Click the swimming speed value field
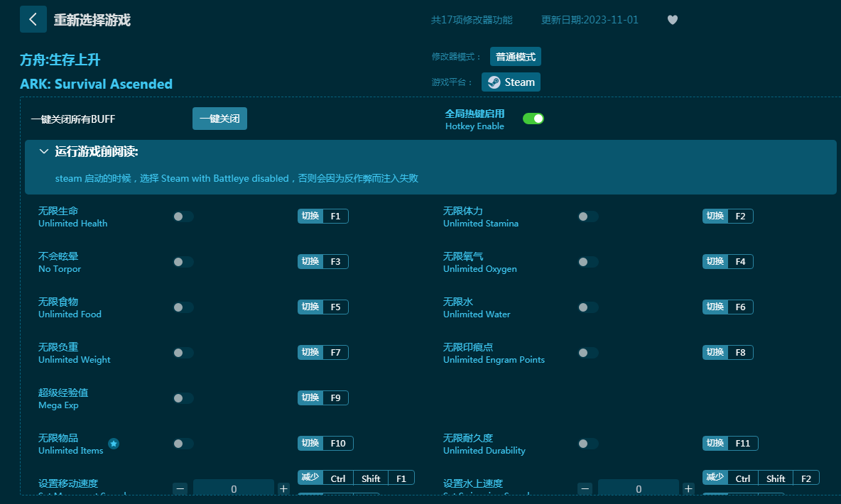841x504 pixels. click(638, 488)
